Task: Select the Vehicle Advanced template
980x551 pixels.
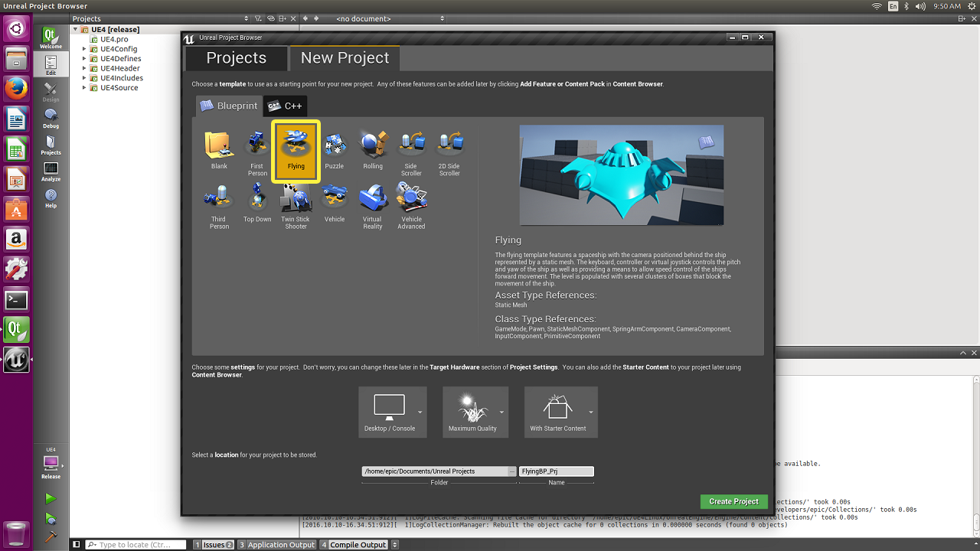Action: point(411,206)
